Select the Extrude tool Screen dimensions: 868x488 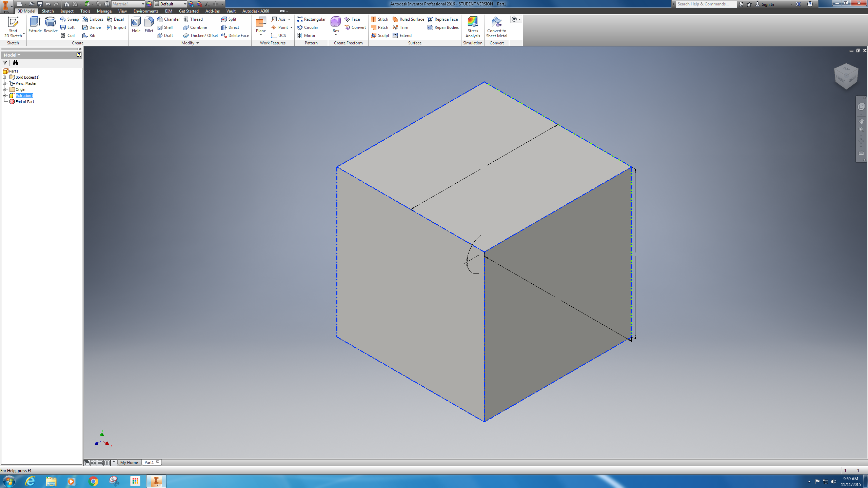(x=35, y=25)
